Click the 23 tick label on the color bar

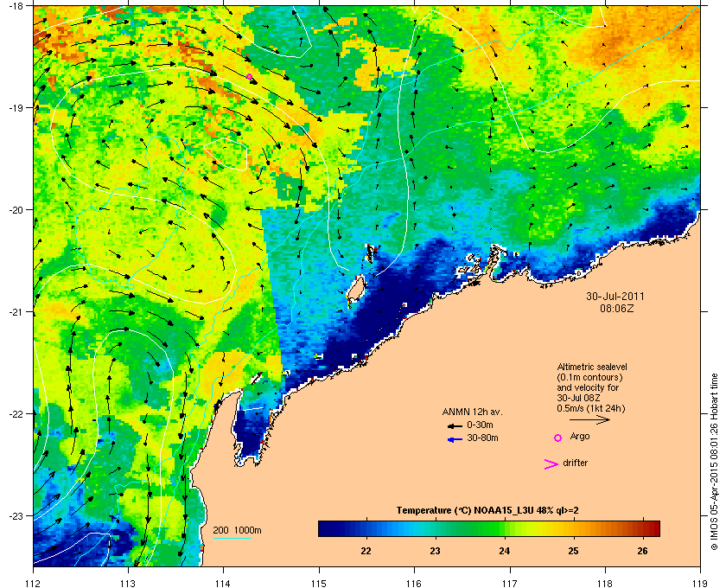tap(435, 551)
